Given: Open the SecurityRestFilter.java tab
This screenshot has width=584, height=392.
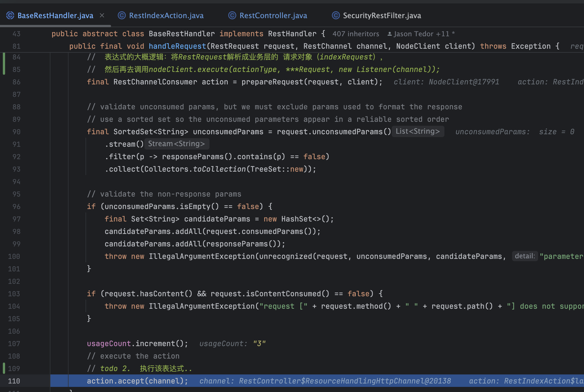Looking at the screenshot, I should [x=382, y=16].
